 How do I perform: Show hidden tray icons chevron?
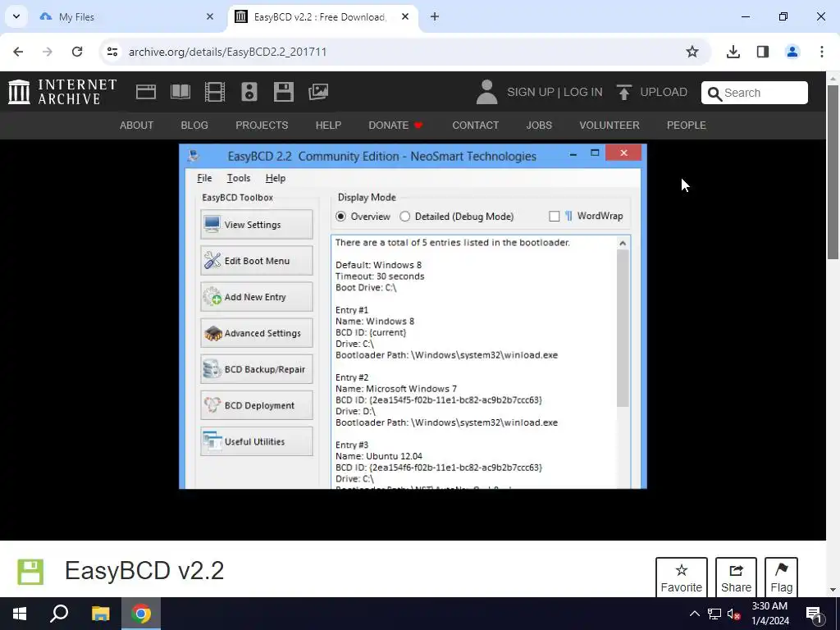(x=694, y=614)
